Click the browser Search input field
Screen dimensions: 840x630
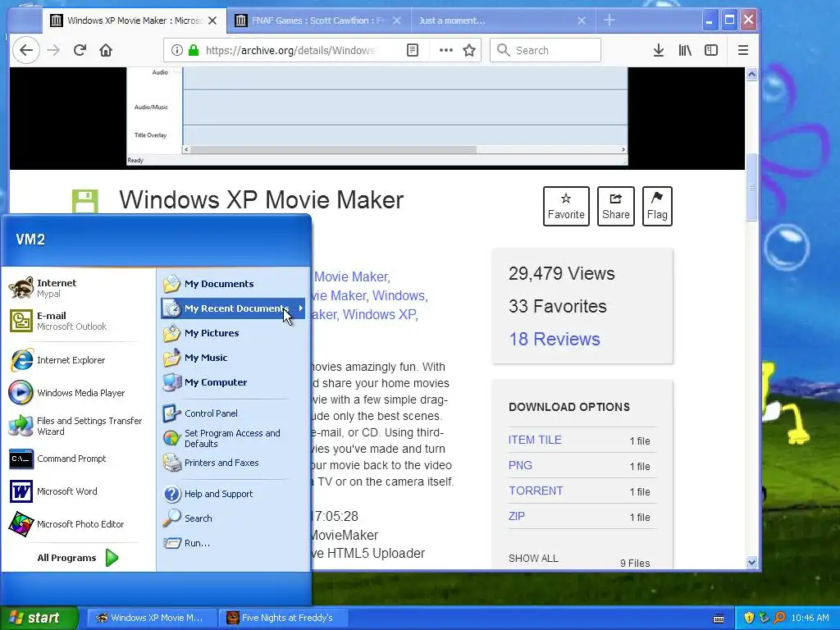point(546,50)
